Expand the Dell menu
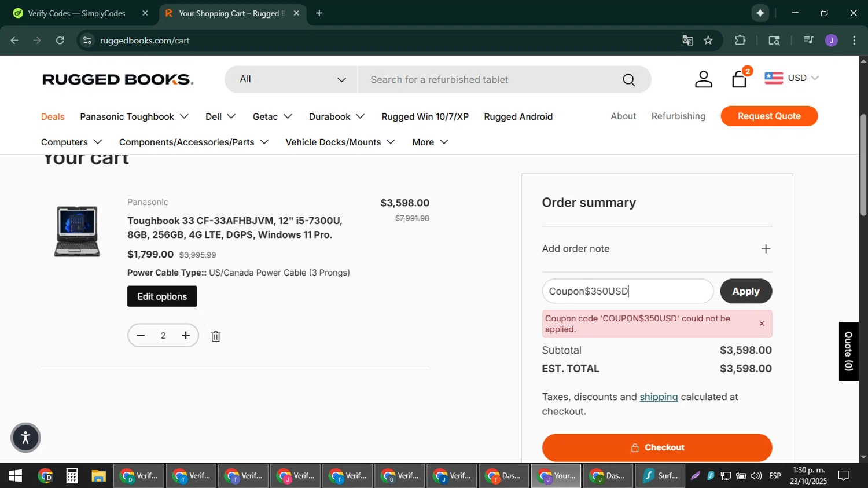868x488 pixels. [x=220, y=117]
